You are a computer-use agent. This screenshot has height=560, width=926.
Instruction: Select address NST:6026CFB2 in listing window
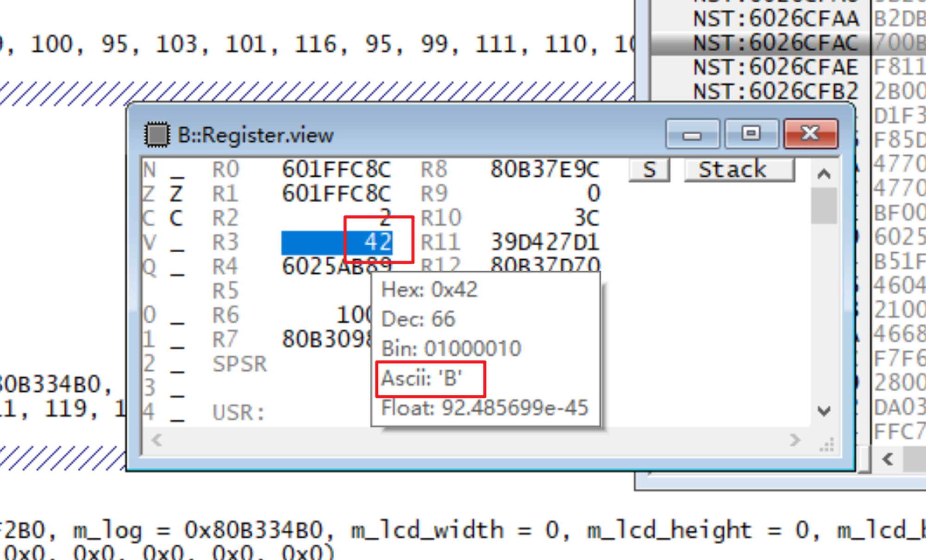776,91
